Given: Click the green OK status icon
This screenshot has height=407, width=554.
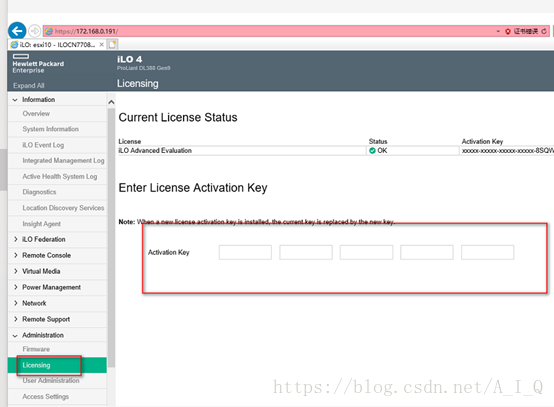Looking at the screenshot, I should click(x=372, y=151).
